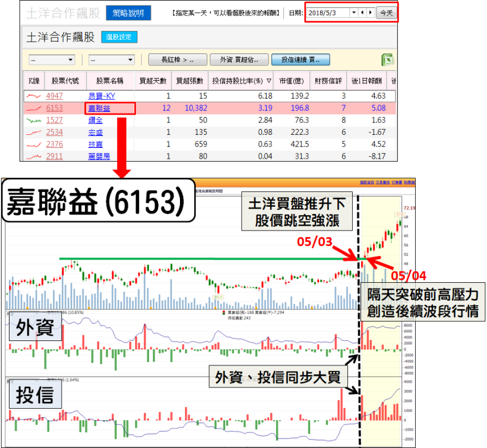Viewport: 487px width, 448px height.
Task: Export the stock list to Excel
Action: tap(388, 59)
